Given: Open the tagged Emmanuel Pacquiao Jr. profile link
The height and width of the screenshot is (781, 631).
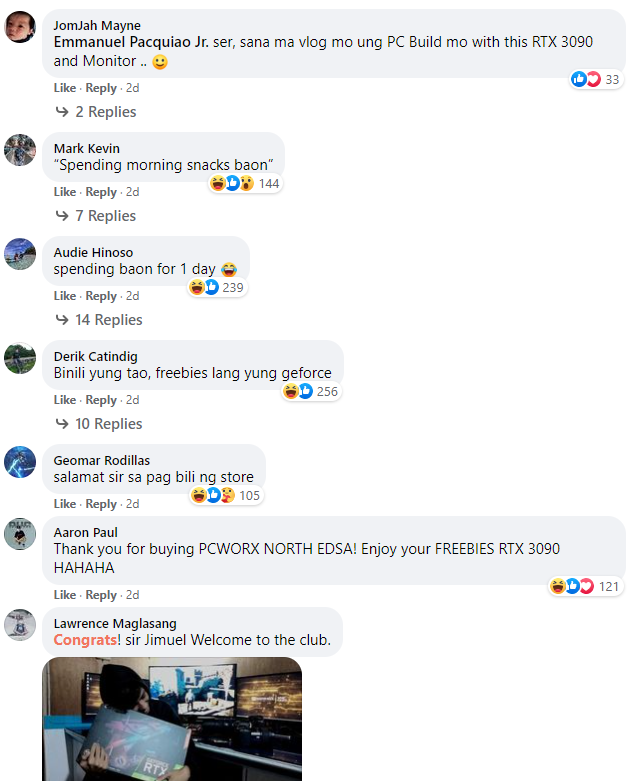Looking at the screenshot, I should pos(131,42).
